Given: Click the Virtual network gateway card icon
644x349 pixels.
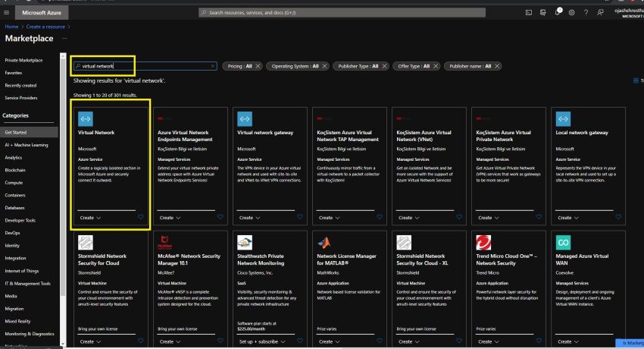Looking at the screenshot, I should coord(245,119).
